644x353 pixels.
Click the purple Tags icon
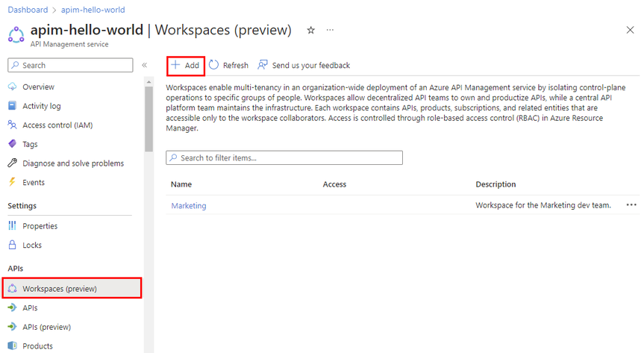13,144
